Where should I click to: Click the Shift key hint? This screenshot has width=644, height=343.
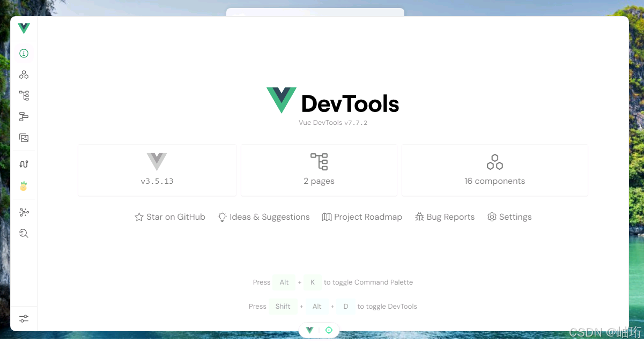tap(283, 307)
